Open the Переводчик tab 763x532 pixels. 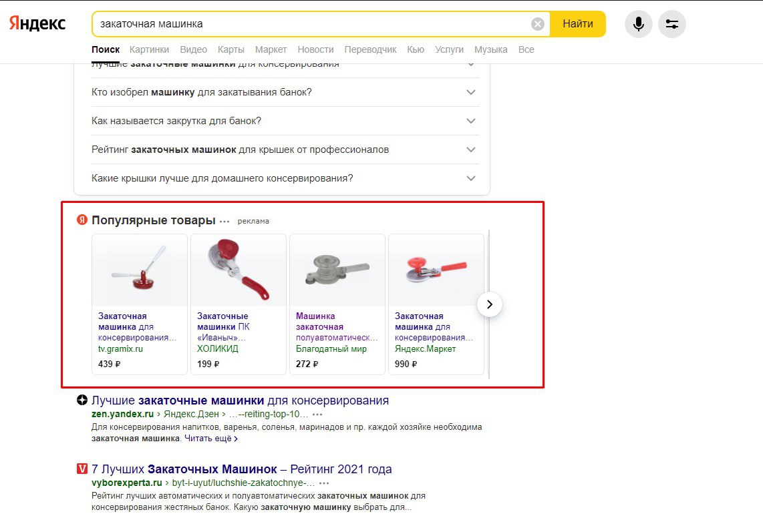click(x=370, y=49)
